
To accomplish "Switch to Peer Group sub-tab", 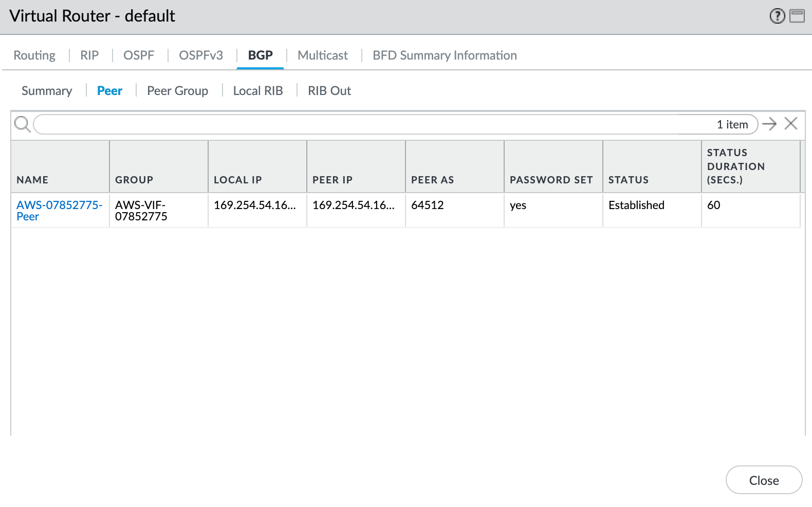I will click(x=177, y=91).
